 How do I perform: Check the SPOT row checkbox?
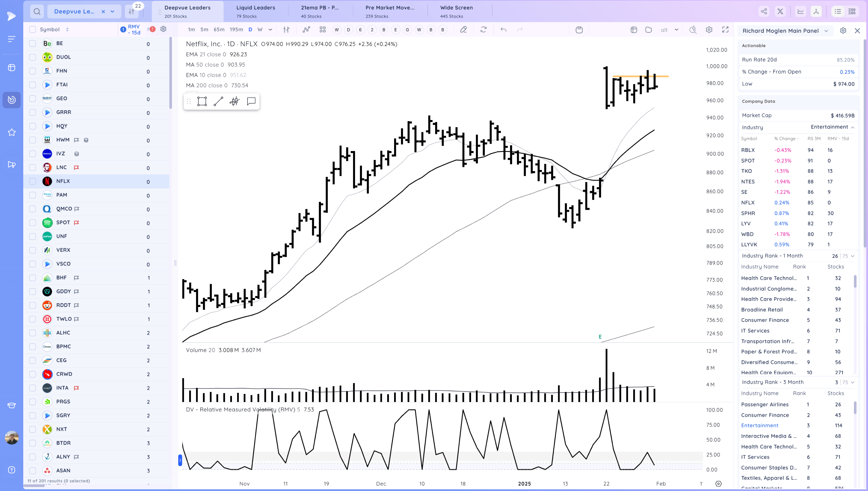pos(32,222)
